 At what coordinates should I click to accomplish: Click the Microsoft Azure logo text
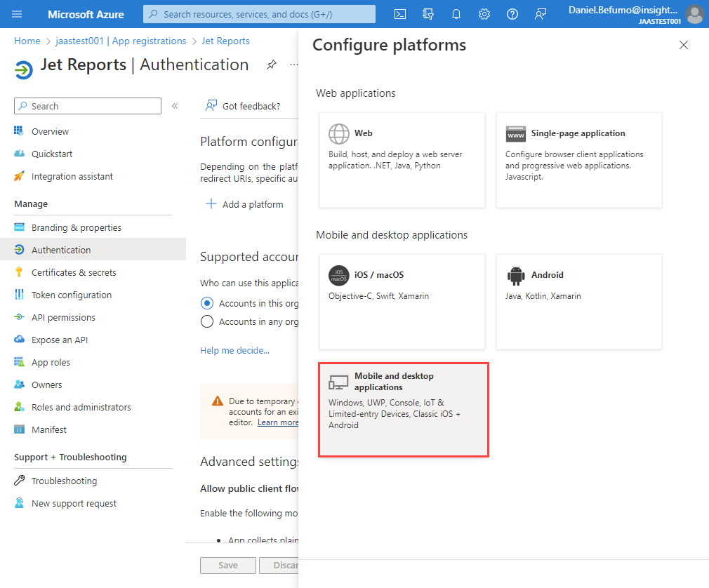click(86, 15)
